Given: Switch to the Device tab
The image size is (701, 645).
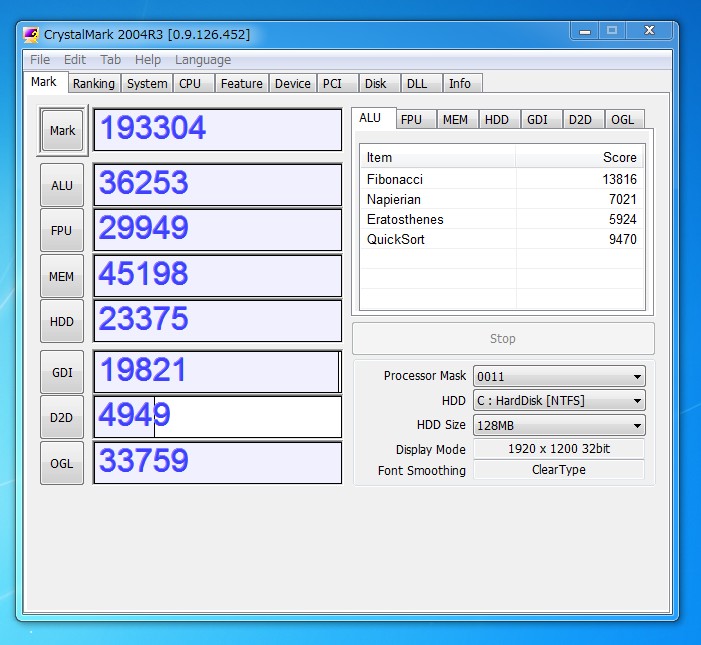Looking at the screenshot, I should coord(292,84).
